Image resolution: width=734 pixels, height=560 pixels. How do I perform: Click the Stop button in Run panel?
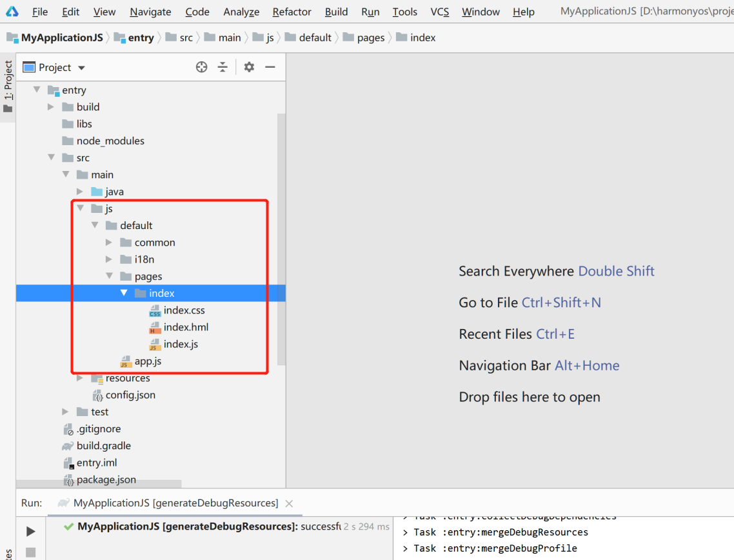tap(30, 552)
